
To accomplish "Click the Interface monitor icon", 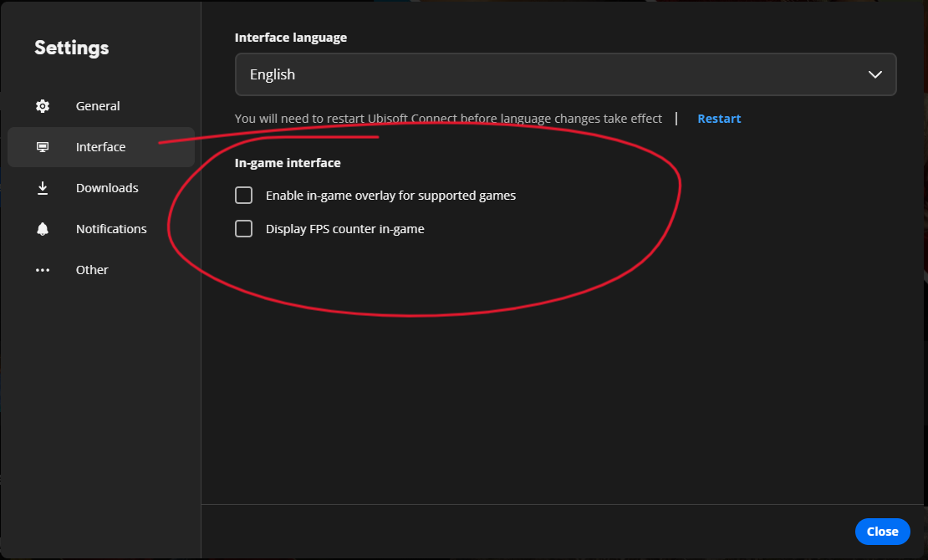I will click(x=43, y=147).
